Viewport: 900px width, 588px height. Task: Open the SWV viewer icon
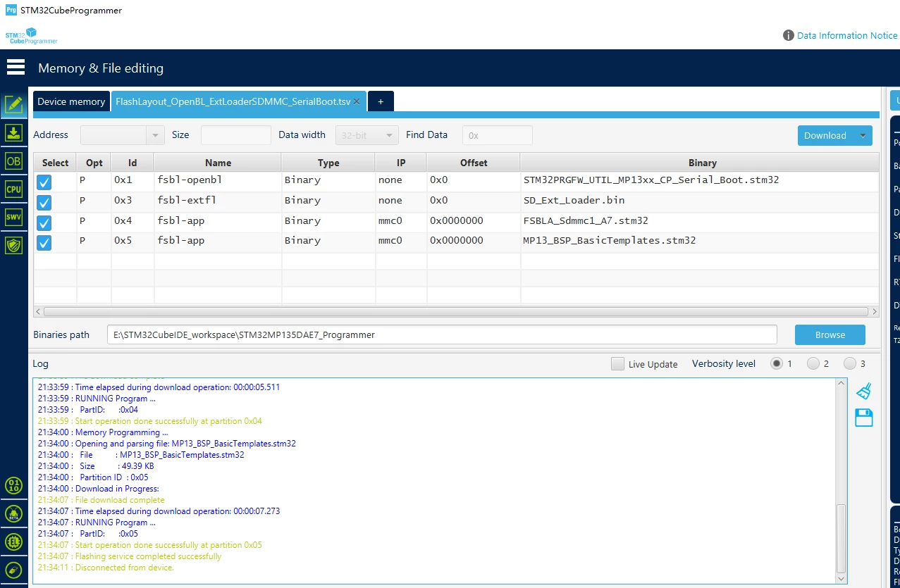(13, 217)
